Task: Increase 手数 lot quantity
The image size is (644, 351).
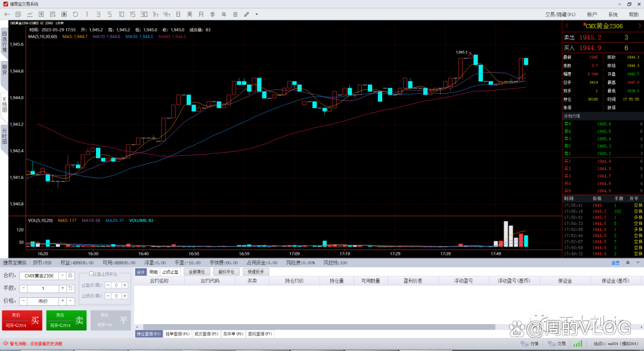Action: click(63, 288)
